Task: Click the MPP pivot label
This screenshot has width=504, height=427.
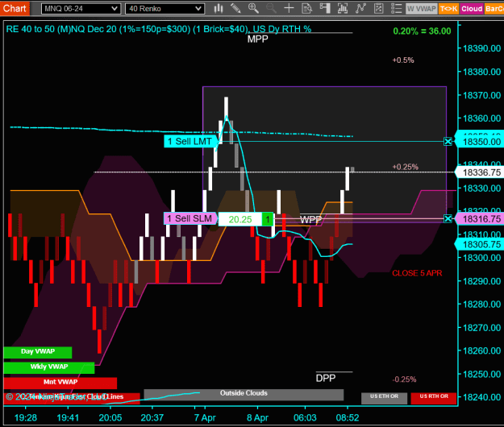Action: pos(258,39)
